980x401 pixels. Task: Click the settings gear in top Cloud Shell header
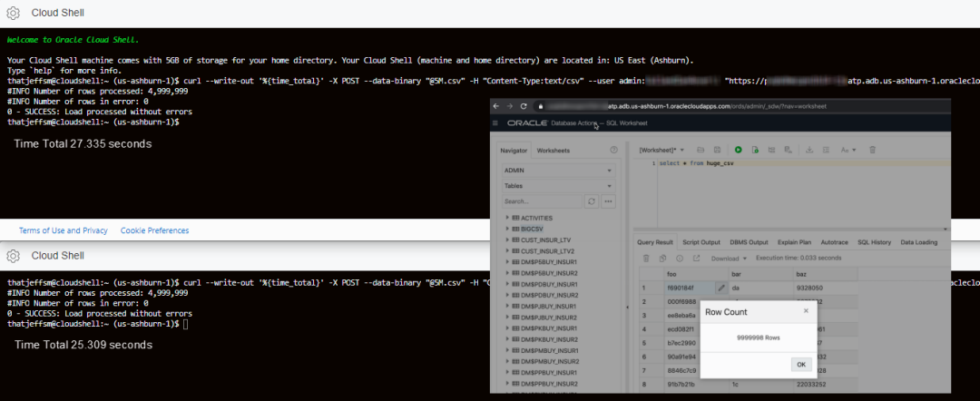click(x=13, y=13)
